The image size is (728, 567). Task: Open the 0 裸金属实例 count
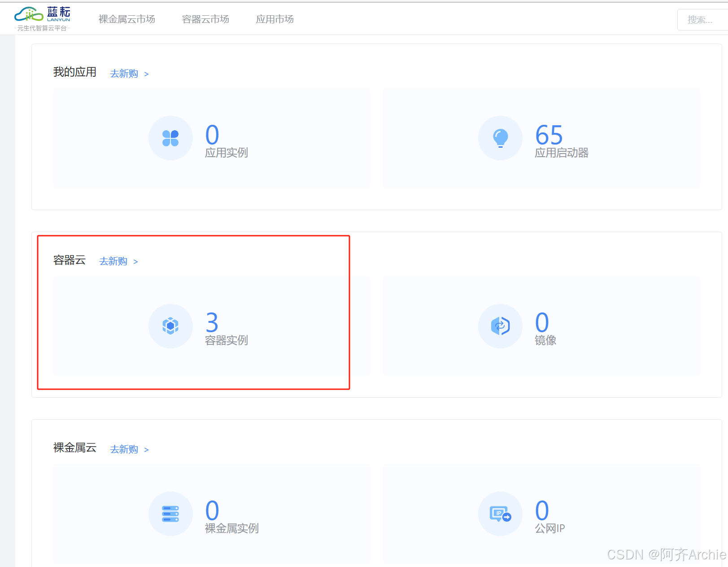click(212, 510)
